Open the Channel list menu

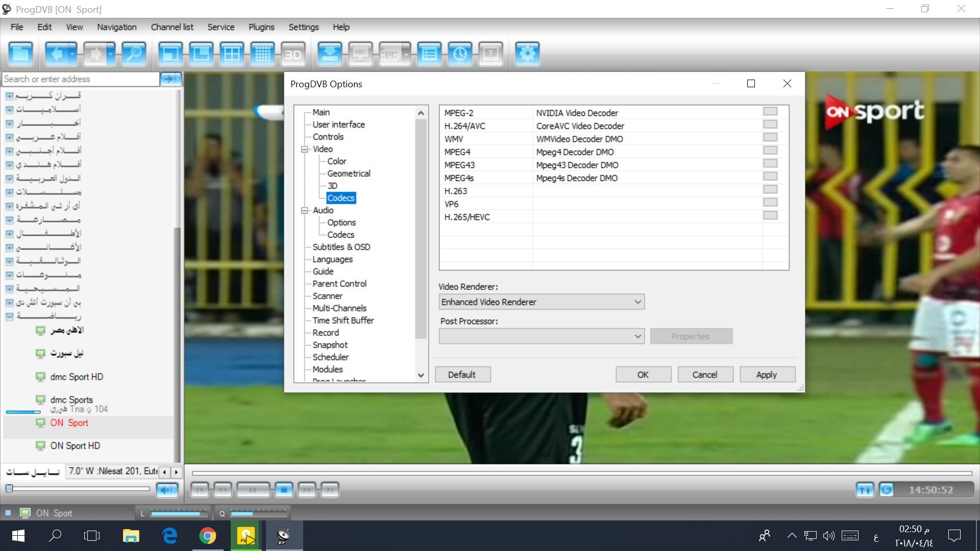pyautogui.click(x=172, y=27)
